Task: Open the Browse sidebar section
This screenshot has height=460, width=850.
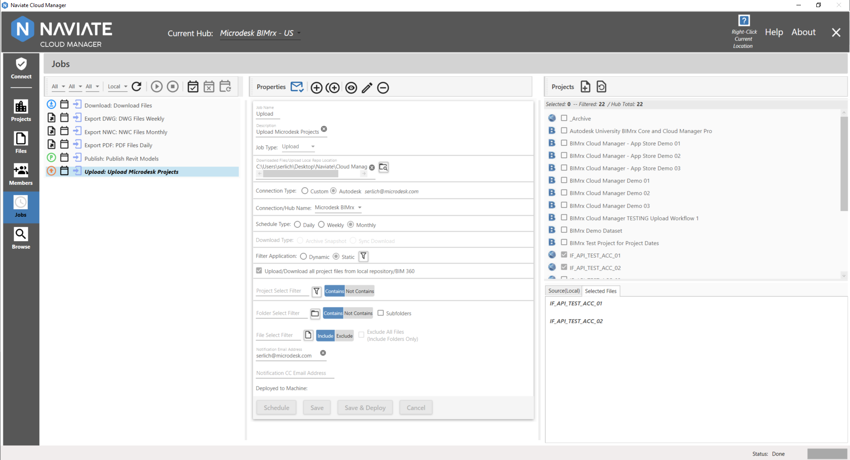Action: pos(21,238)
